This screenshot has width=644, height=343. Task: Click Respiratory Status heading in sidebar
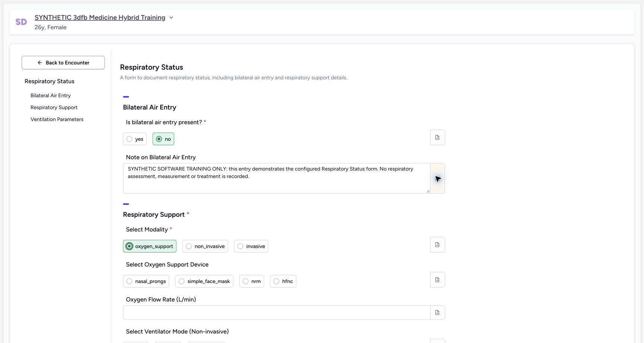coord(50,81)
